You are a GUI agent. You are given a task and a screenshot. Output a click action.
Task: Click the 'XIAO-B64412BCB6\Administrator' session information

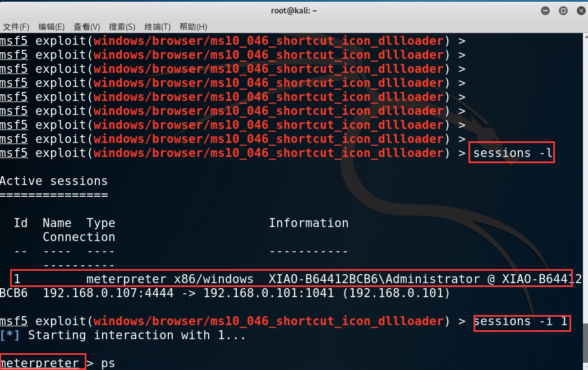click(x=374, y=279)
